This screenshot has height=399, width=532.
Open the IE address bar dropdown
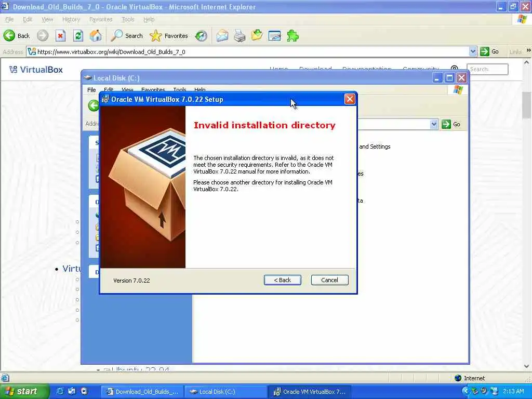[x=473, y=51]
